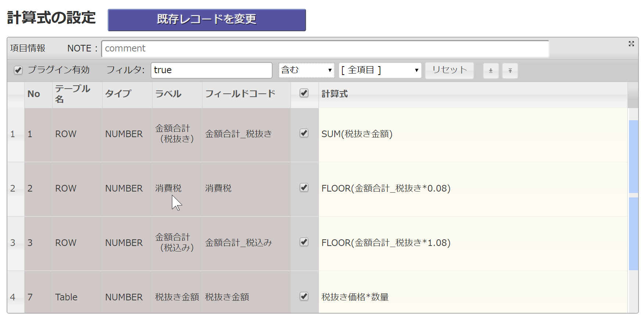
Task: Toggle the プラグイン有効 checkbox
Action: [18, 70]
